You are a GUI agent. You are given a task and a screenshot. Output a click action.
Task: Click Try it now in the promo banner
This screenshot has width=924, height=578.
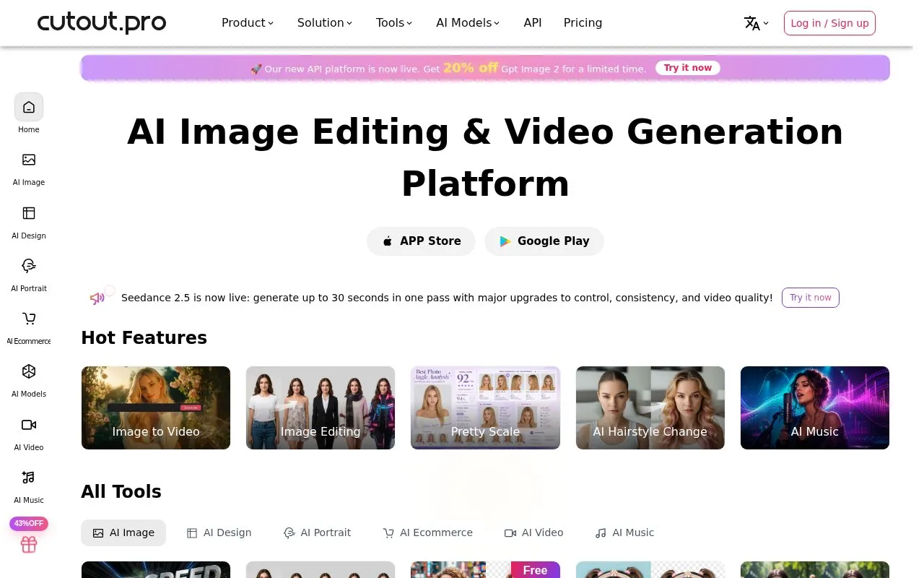pos(688,68)
